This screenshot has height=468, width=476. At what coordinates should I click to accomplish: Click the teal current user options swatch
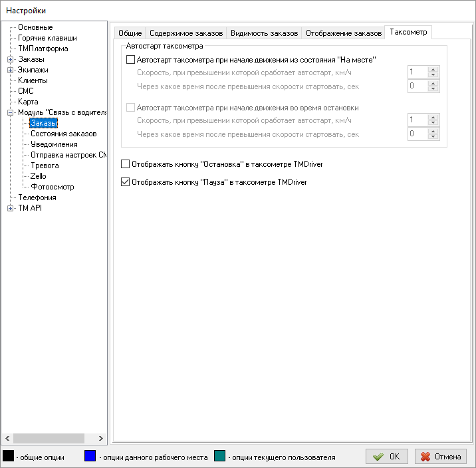221,457
